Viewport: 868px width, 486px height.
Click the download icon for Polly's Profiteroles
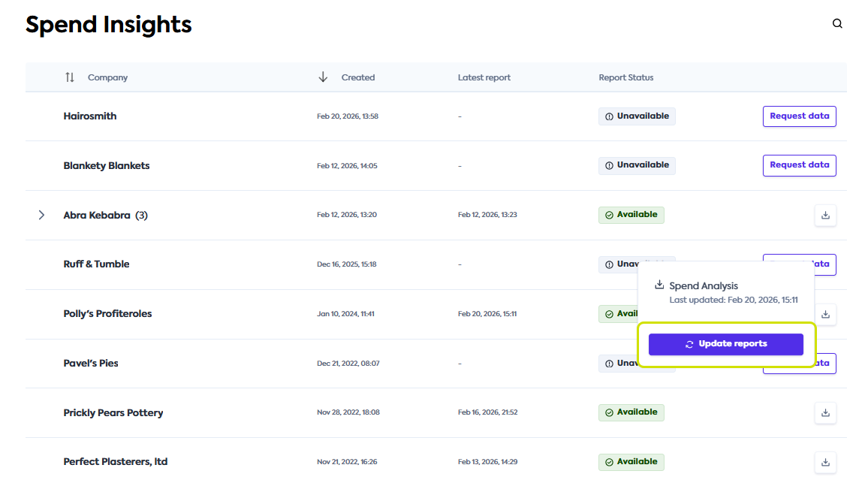(x=825, y=314)
